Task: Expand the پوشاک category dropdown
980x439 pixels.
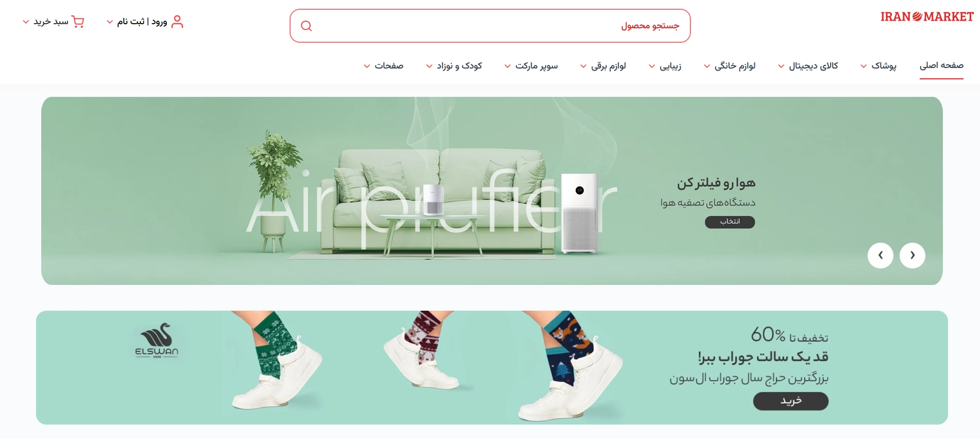Action: [878, 66]
